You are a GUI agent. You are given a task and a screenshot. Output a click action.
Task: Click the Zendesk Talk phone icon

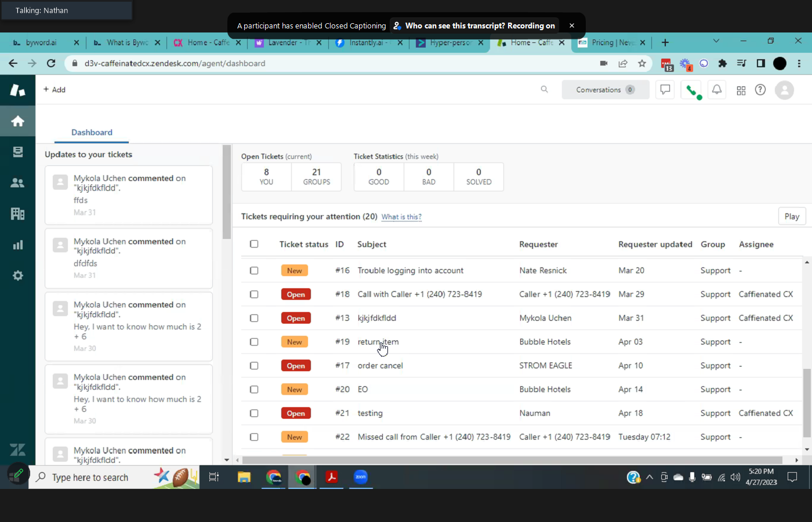click(x=691, y=90)
